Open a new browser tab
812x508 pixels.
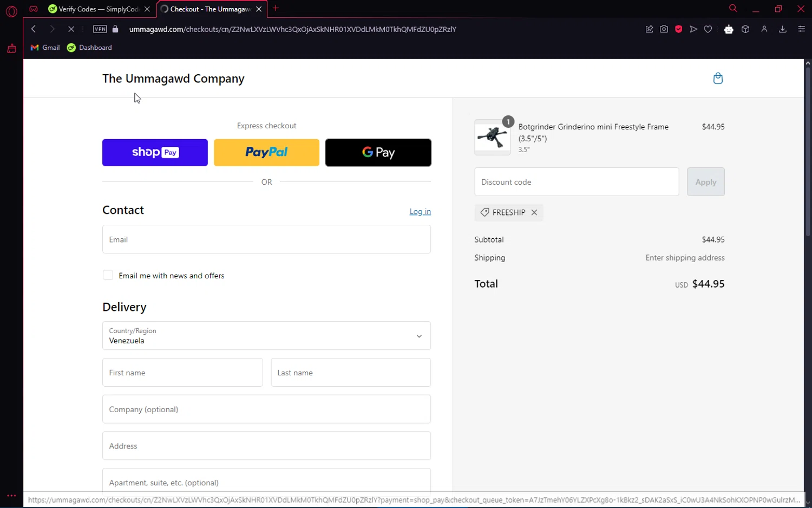tap(276, 8)
